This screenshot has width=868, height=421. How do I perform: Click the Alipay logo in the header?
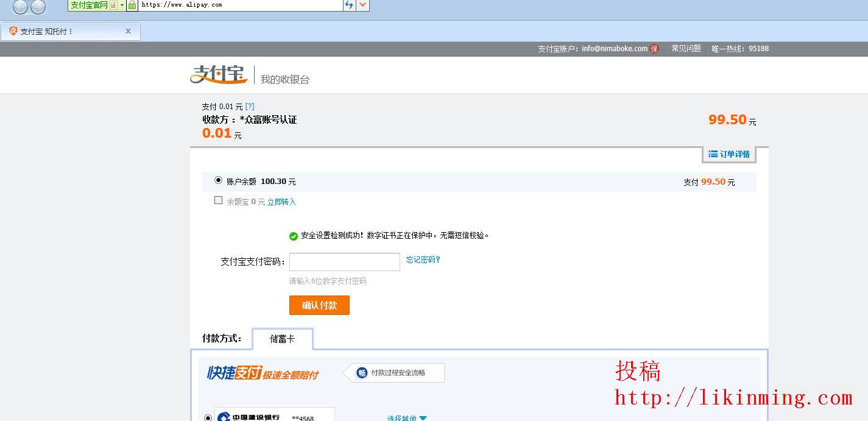[x=218, y=74]
